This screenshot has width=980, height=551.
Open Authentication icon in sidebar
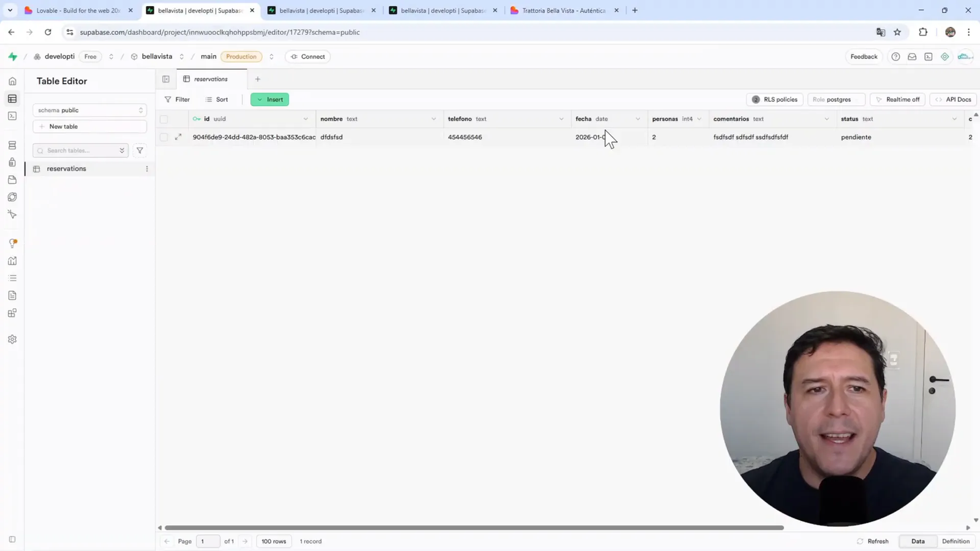point(12,162)
